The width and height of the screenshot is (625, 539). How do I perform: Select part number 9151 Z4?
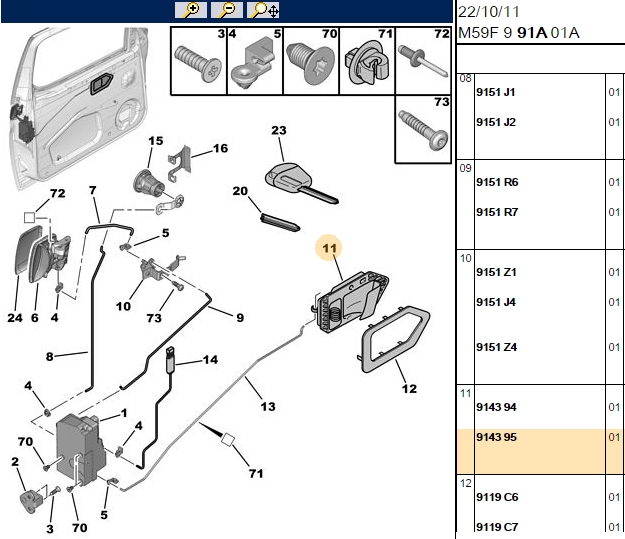pyautogui.click(x=496, y=347)
